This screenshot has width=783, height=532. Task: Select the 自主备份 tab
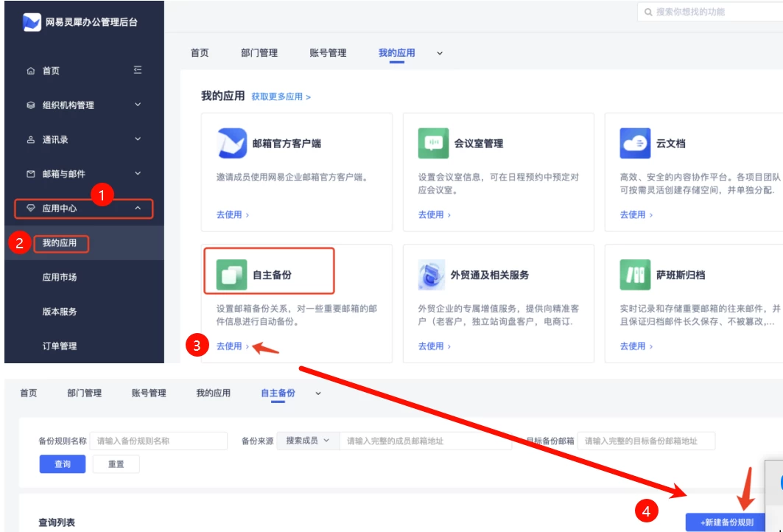pyautogui.click(x=278, y=393)
